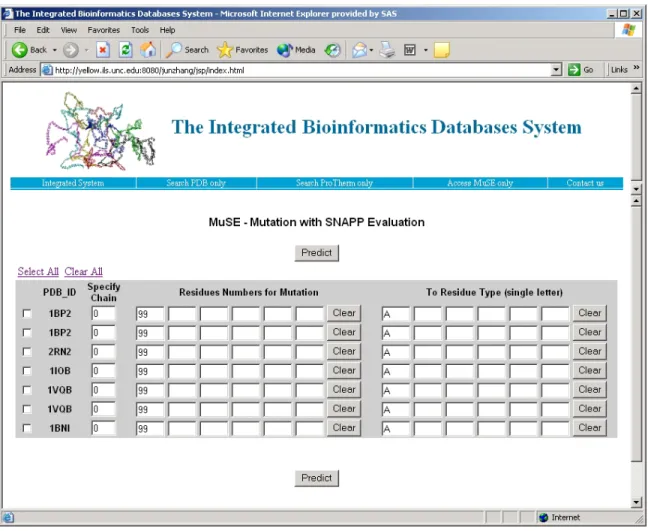
Task: Open the Help menu
Action: point(167,30)
